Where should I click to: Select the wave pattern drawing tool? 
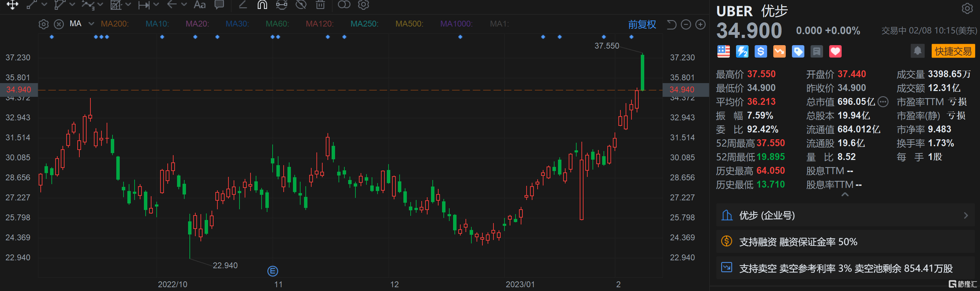click(88, 4)
